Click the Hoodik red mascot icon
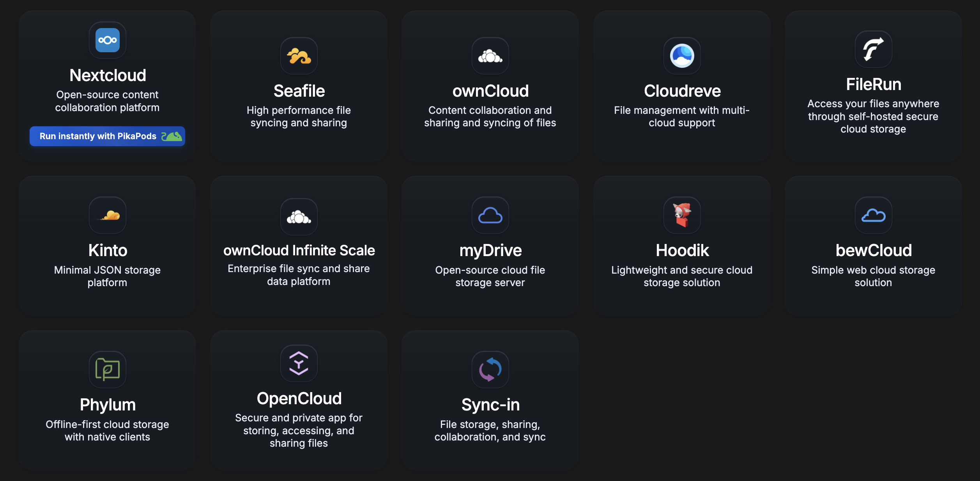The height and width of the screenshot is (481, 980). click(x=682, y=215)
